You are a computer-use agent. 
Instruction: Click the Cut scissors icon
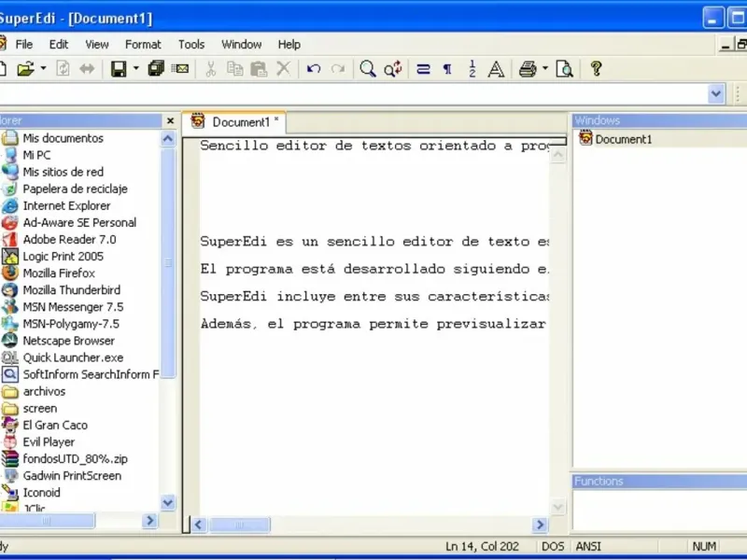[210, 69]
